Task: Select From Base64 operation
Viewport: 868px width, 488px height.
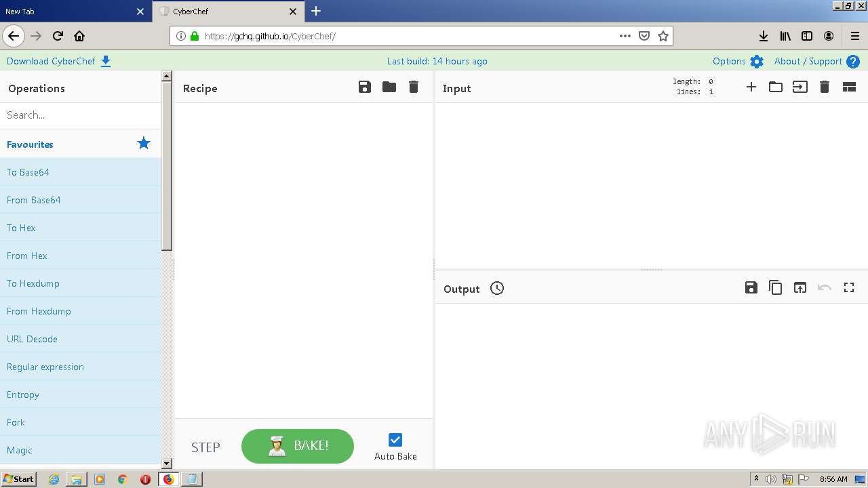Action: pos(81,200)
